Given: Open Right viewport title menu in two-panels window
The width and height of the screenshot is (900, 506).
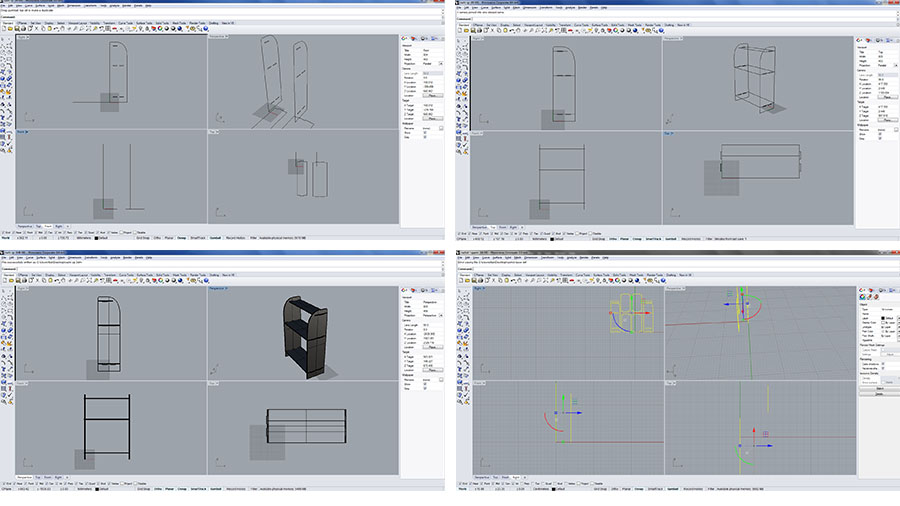Looking at the screenshot, I should tap(23, 37).
